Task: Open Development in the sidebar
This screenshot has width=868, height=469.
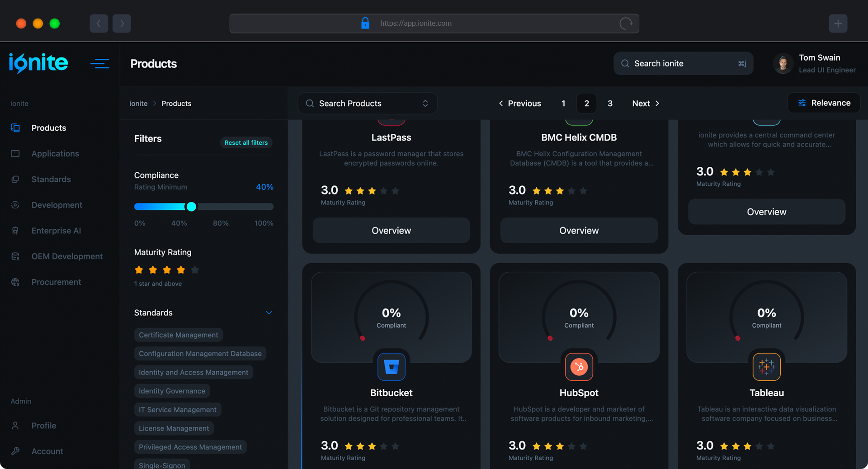Action: tap(57, 205)
